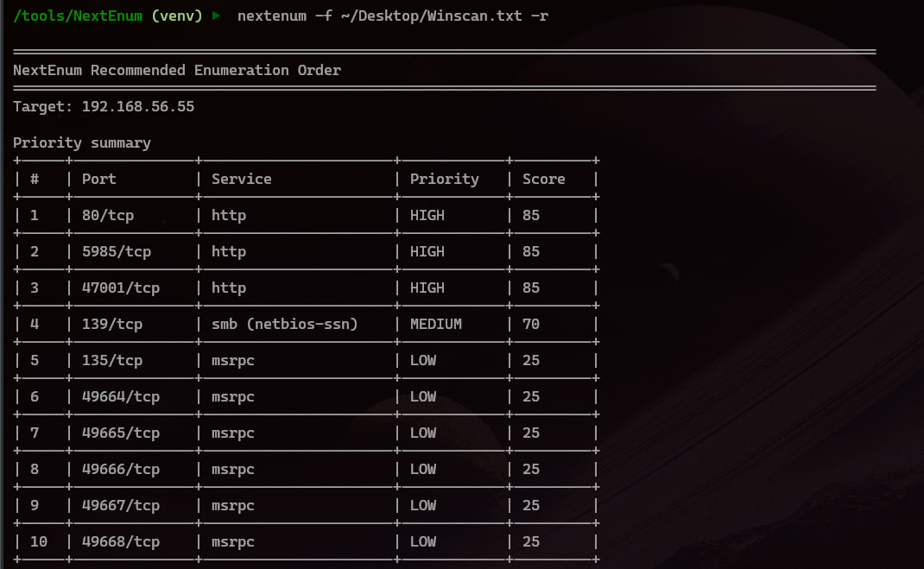The width and height of the screenshot is (924, 569).
Task: Click the Priority summary heading
Action: 82,143
